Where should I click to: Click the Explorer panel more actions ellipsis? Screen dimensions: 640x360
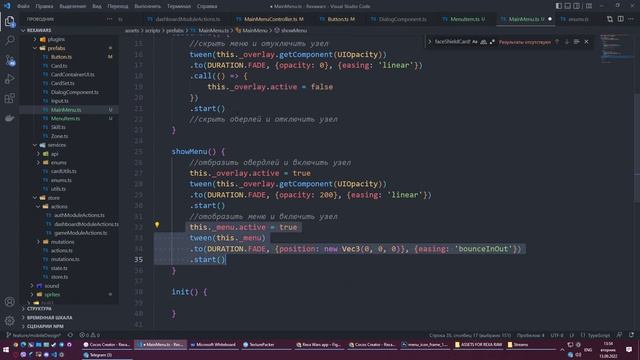point(109,19)
